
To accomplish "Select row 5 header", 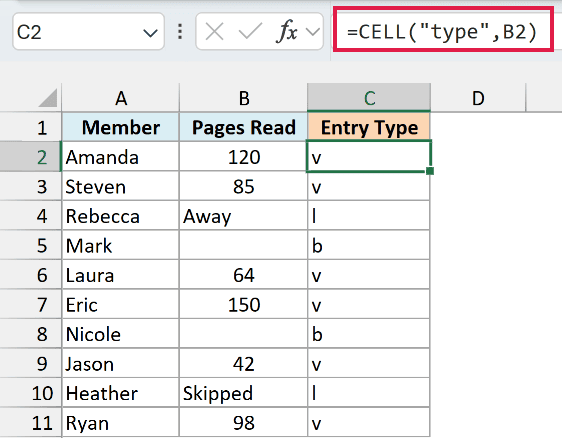I will [31, 245].
